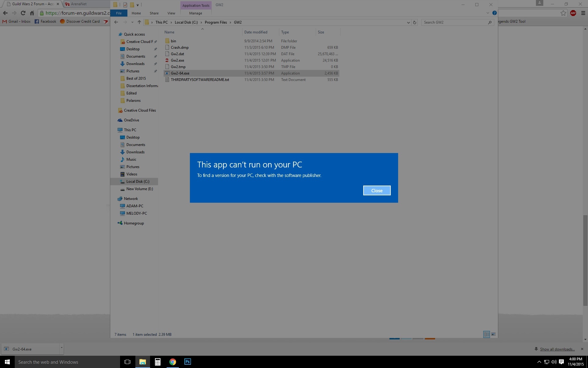Screen dimensions: 588x368
Task: Select OneDrive in navigation pane
Action: pos(131,120)
